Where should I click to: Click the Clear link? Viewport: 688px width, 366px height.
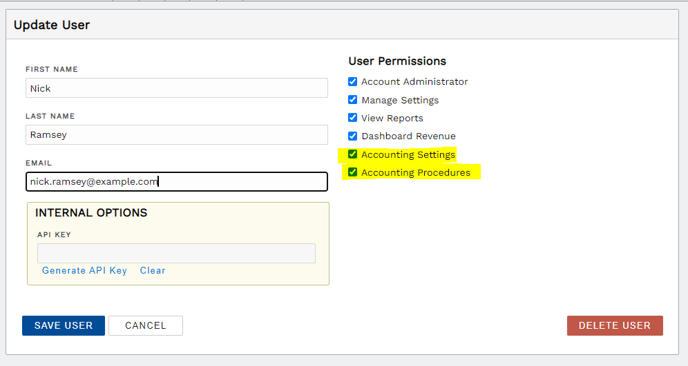(x=153, y=271)
